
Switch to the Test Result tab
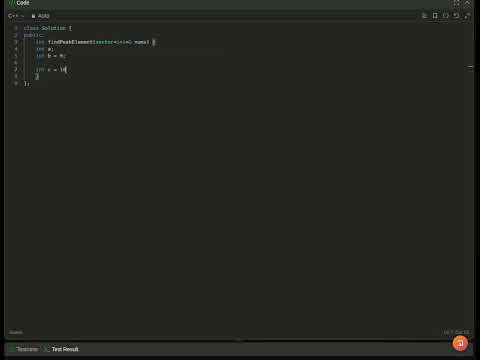pyautogui.click(x=62, y=349)
